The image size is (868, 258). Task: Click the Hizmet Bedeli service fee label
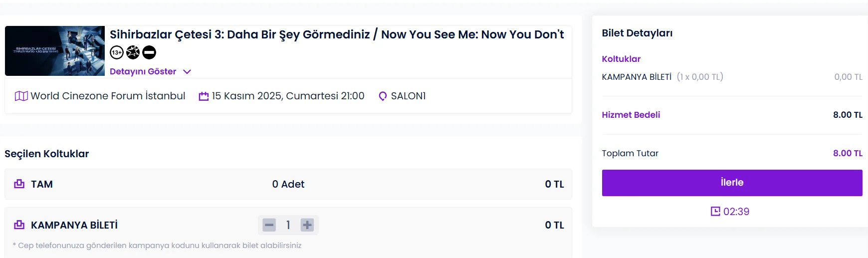[631, 115]
